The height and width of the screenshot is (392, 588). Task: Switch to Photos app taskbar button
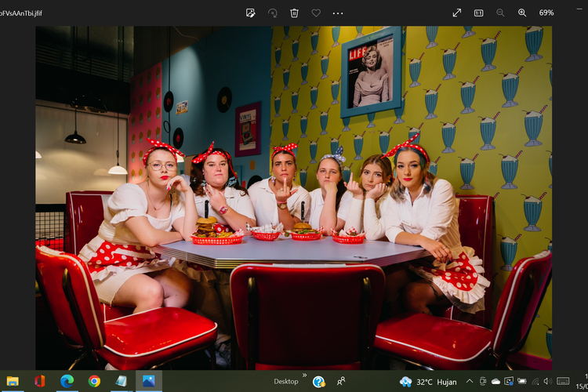(147, 381)
